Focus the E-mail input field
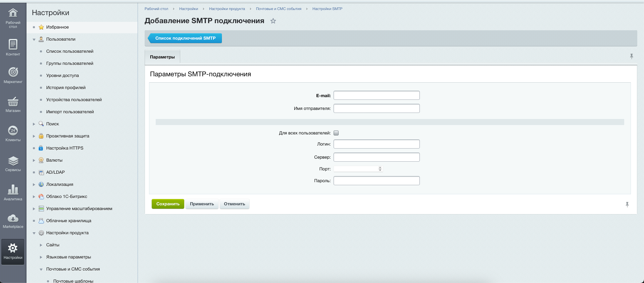The height and width of the screenshot is (283, 644). pyautogui.click(x=377, y=95)
